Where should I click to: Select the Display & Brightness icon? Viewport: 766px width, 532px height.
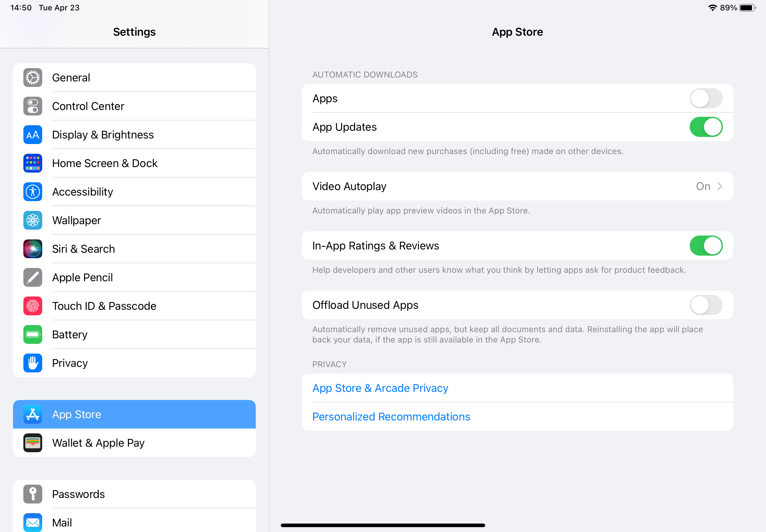33,135
